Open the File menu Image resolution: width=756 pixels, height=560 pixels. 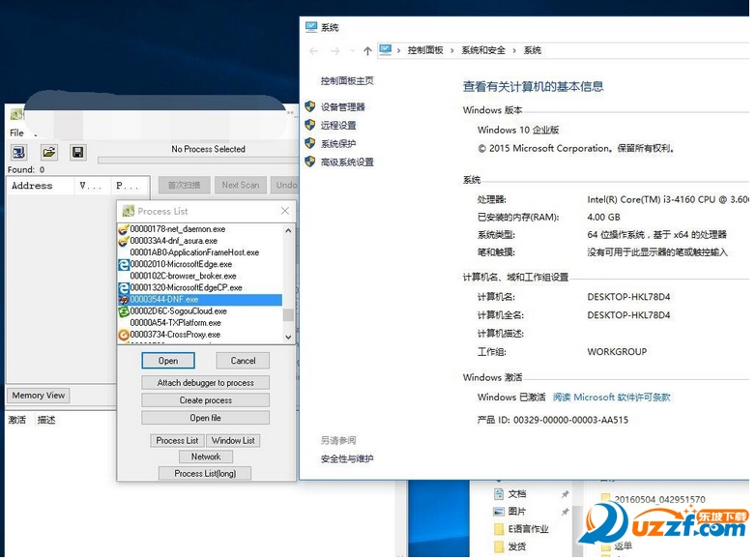(x=16, y=133)
